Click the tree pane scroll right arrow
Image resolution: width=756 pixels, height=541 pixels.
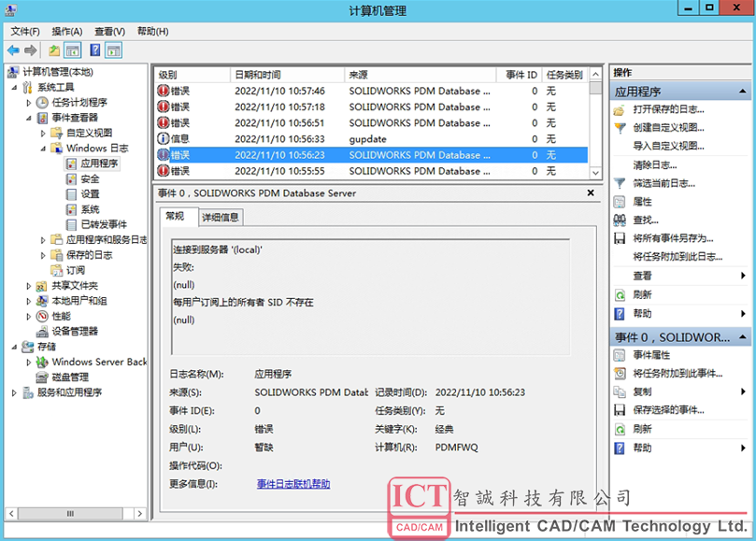pyautogui.click(x=140, y=514)
